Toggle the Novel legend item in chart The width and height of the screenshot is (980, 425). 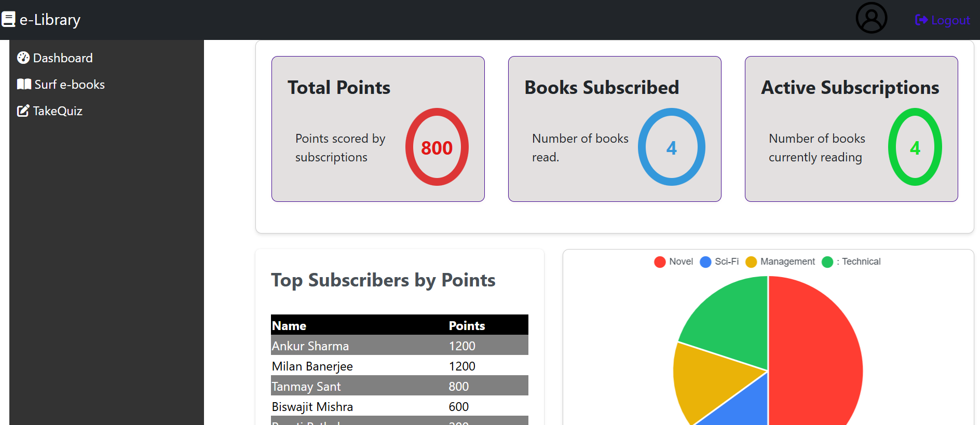tap(674, 262)
